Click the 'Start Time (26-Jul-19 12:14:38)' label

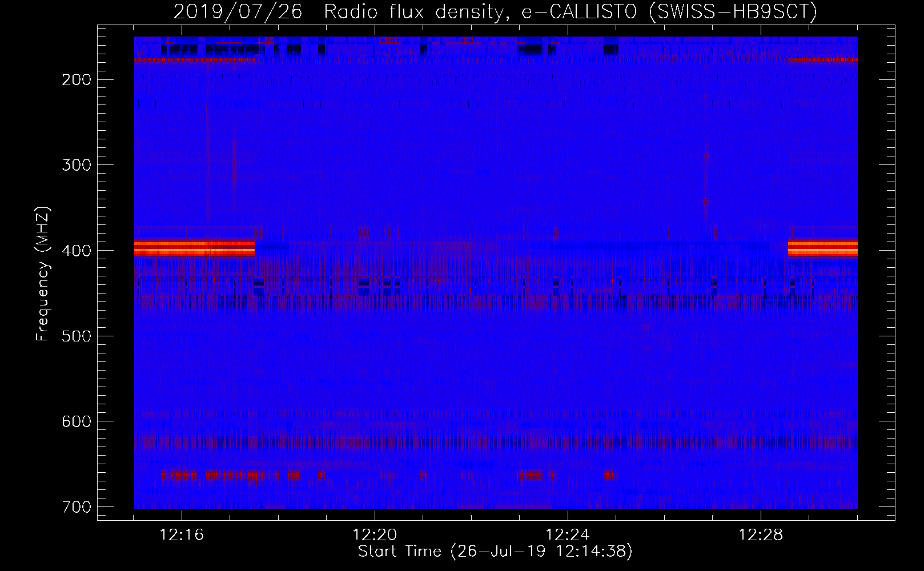pyautogui.click(x=495, y=552)
